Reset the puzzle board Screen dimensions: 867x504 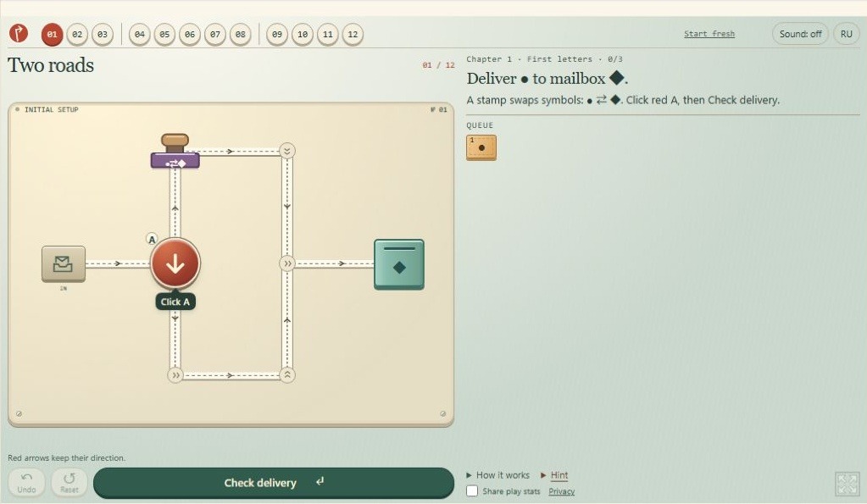click(x=69, y=483)
